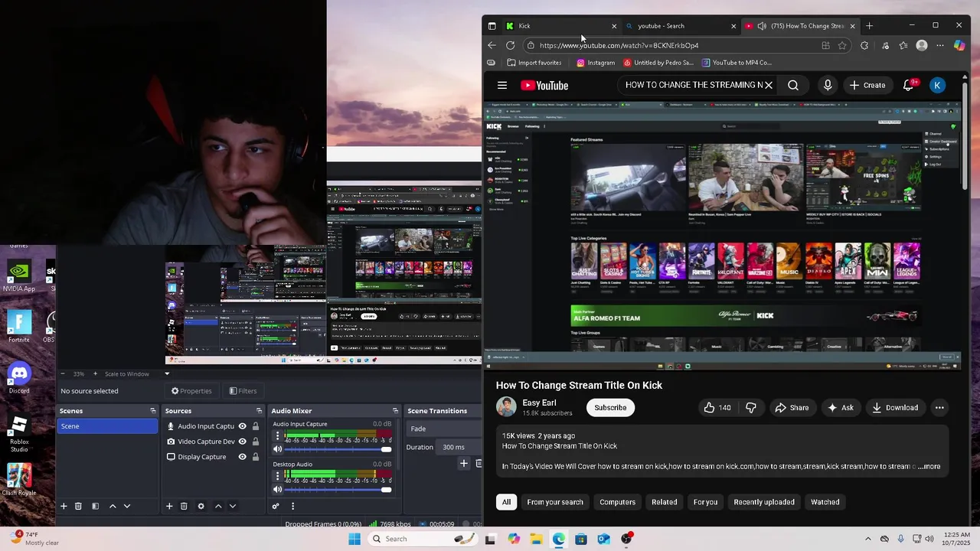Click the YouTube search magnifier button
980x551 pixels.
(x=793, y=85)
